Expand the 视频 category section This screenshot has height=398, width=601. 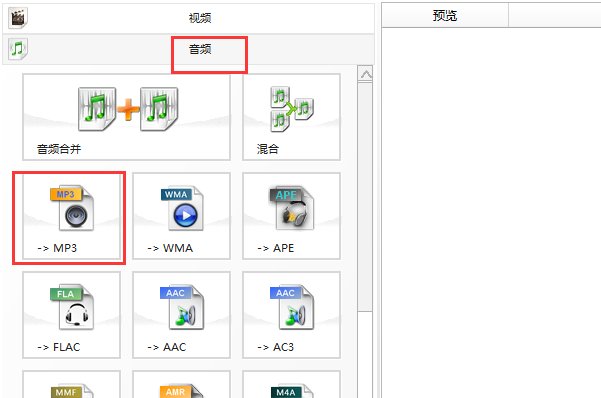(x=188, y=18)
